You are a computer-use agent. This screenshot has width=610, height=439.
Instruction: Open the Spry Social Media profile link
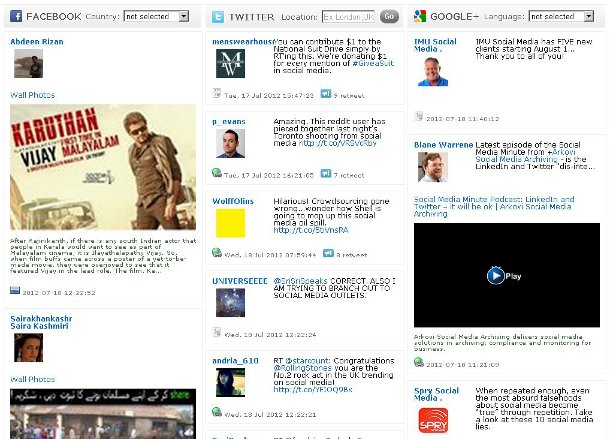436,394
